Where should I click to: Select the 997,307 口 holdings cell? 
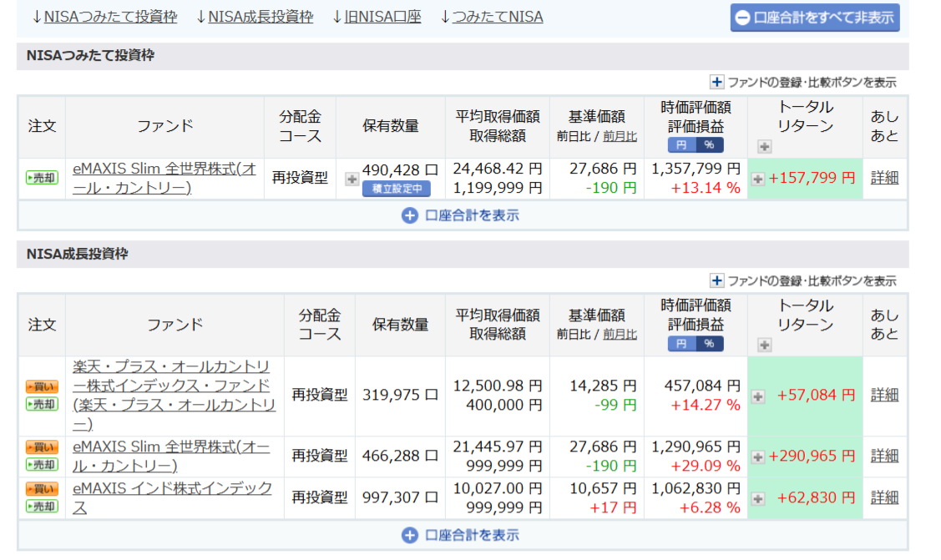400,497
